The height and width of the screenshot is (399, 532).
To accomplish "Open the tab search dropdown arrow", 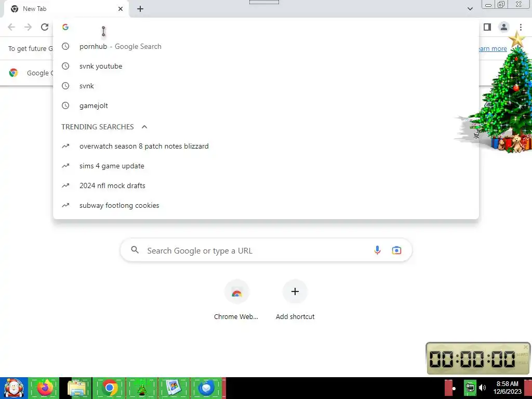I will point(470,9).
